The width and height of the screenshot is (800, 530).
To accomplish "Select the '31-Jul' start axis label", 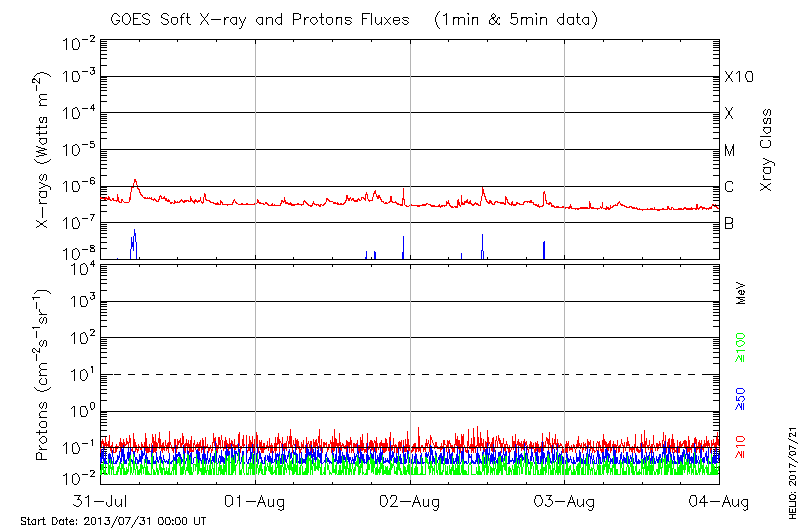I will (x=102, y=499).
